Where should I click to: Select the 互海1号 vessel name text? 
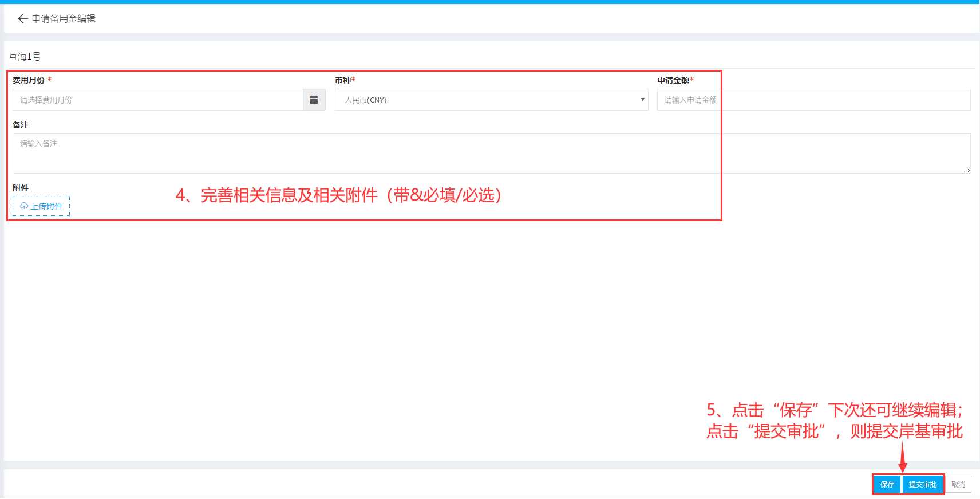point(25,57)
